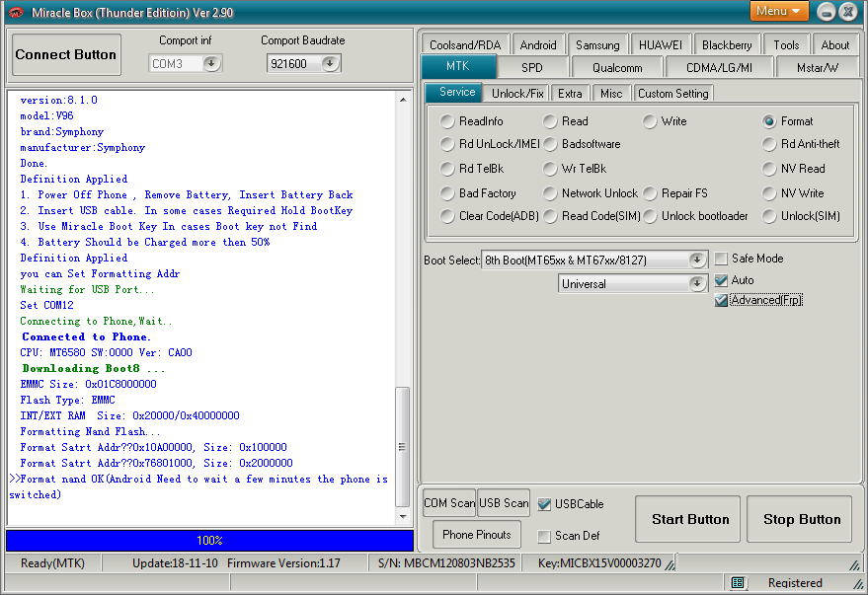868x595 pixels.
Task: Open the Universal dropdown arrow
Action: click(697, 284)
